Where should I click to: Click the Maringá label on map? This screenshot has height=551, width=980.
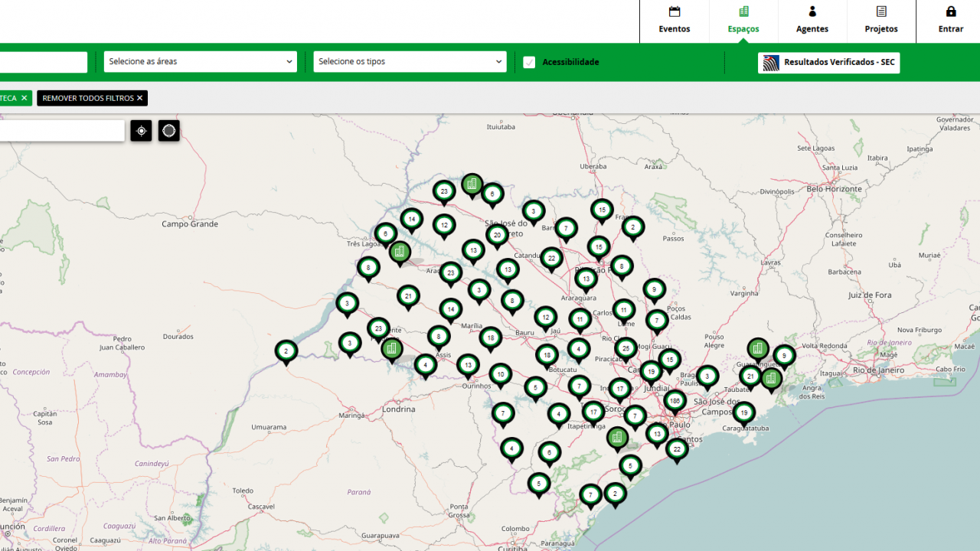[351, 416]
